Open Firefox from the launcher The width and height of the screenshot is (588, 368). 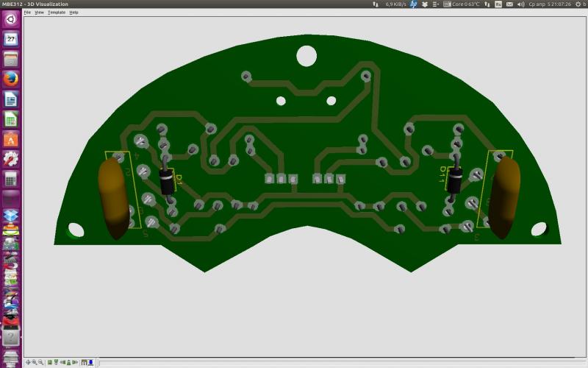(x=11, y=79)
